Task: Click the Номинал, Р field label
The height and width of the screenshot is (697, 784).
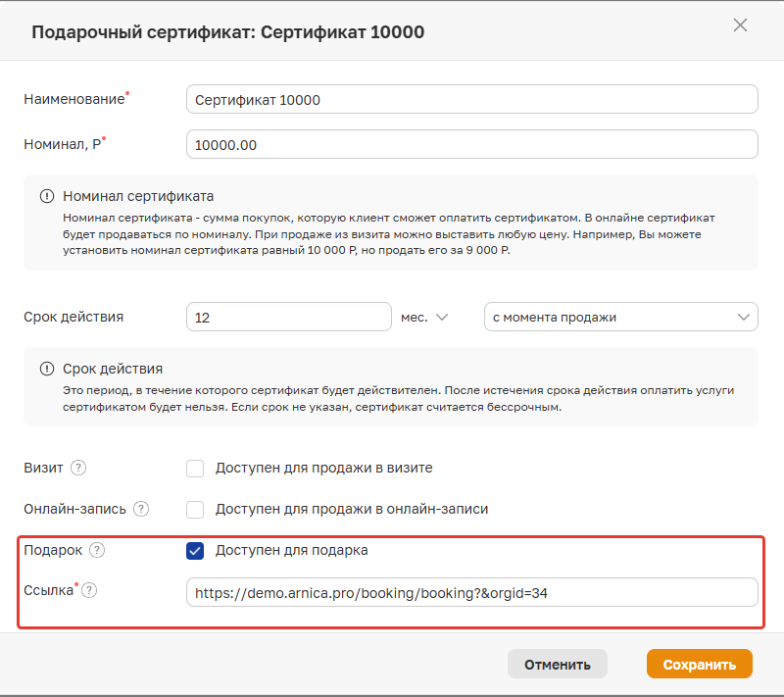Action: coord(61,143)
